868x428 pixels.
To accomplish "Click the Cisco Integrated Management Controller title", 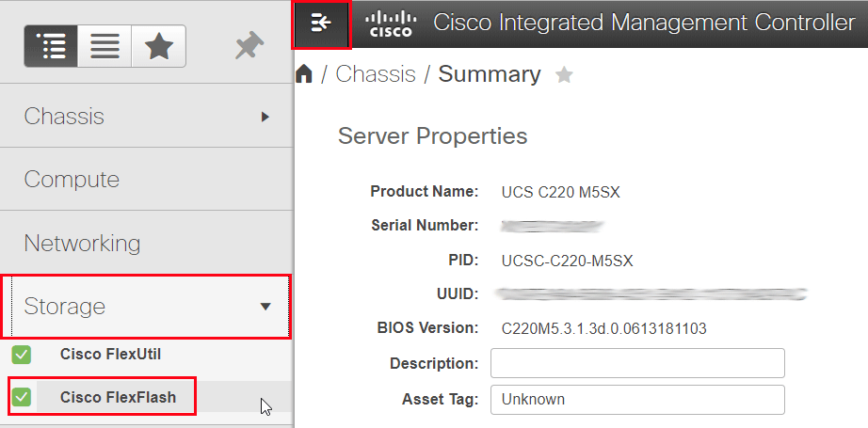I will pos(644,23).
